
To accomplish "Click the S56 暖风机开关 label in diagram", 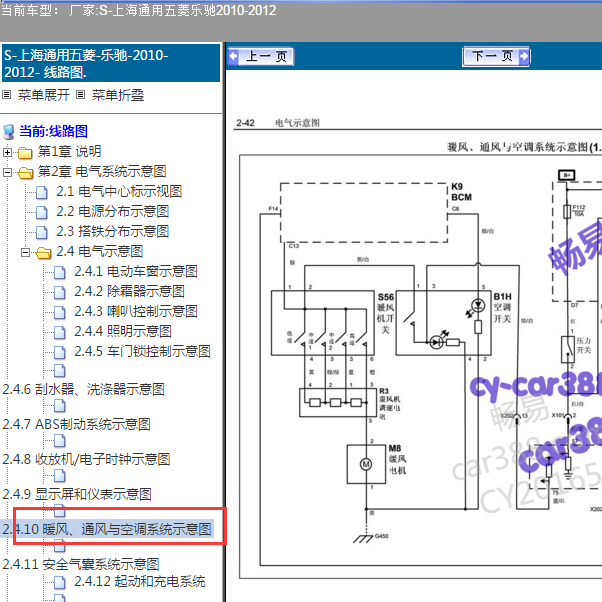I will [385, 314].
